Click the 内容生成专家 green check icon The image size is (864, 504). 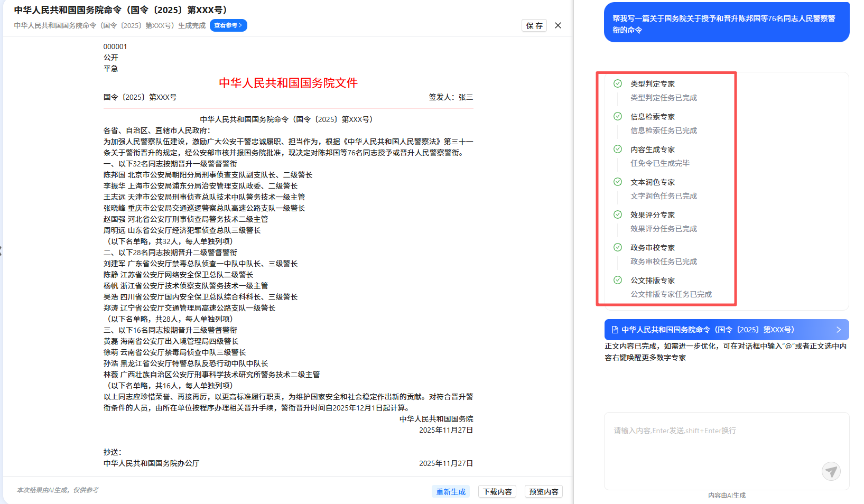pos(617,149)
